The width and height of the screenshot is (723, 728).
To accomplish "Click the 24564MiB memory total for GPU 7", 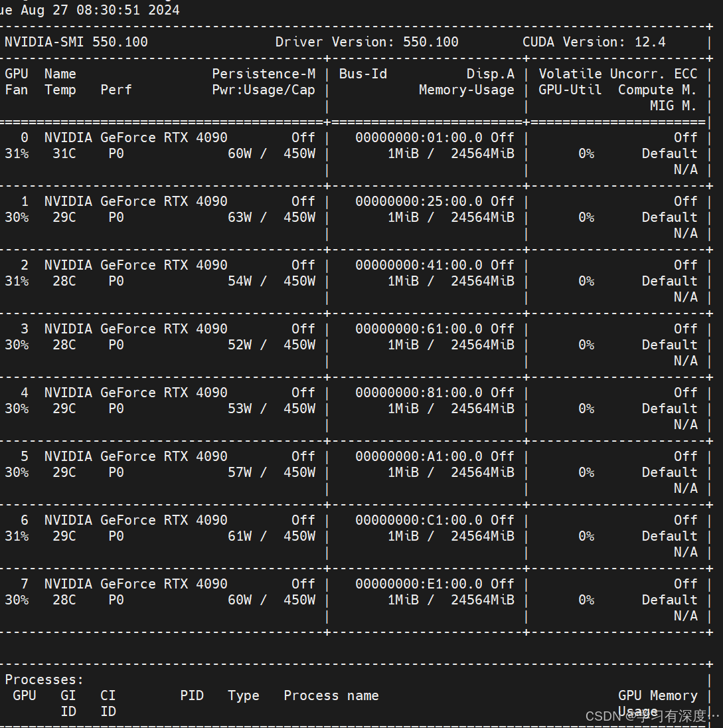I will point(483,600).
